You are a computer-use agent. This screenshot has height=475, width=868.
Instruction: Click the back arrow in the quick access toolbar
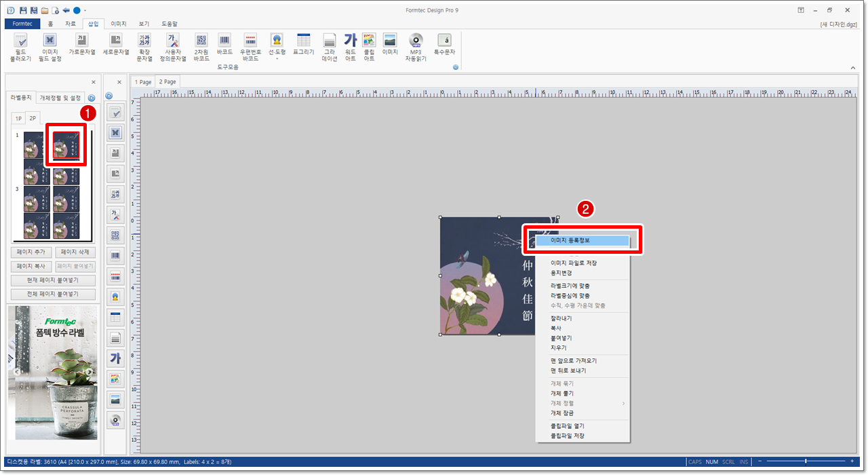(66, 10)
